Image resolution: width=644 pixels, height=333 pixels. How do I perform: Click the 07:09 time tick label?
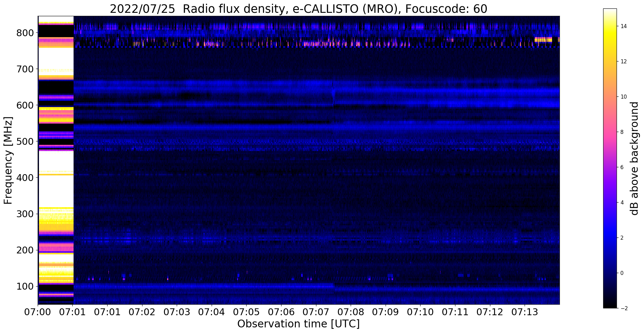coord(386,312)
